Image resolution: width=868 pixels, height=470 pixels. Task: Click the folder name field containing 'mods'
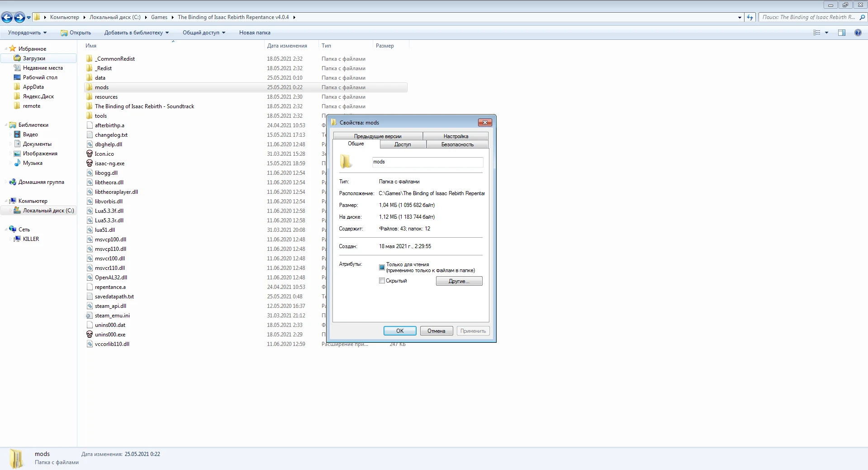pos(427,162)
